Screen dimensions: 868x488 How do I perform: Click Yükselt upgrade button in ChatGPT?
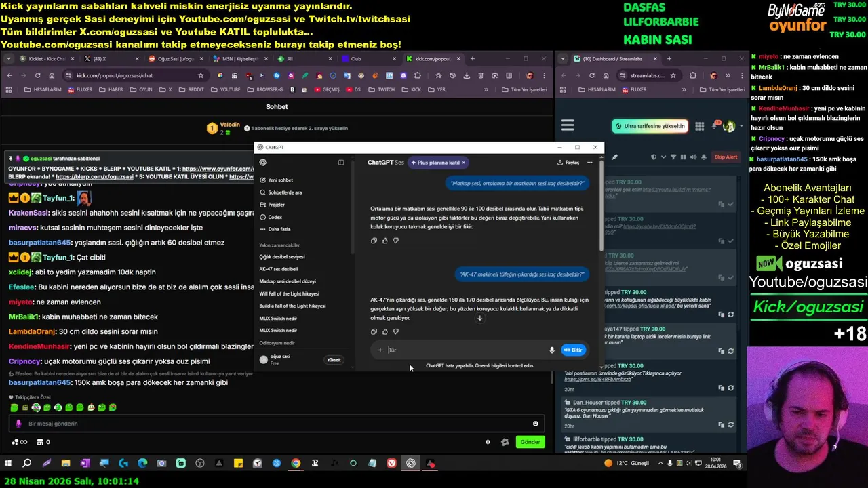[334, 360]
